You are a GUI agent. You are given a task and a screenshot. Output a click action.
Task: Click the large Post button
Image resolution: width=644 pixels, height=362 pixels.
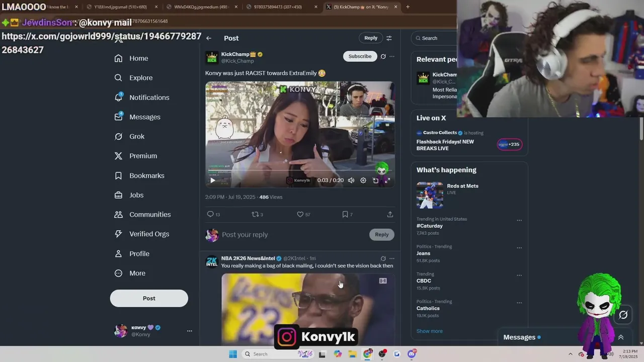(149, 298)
